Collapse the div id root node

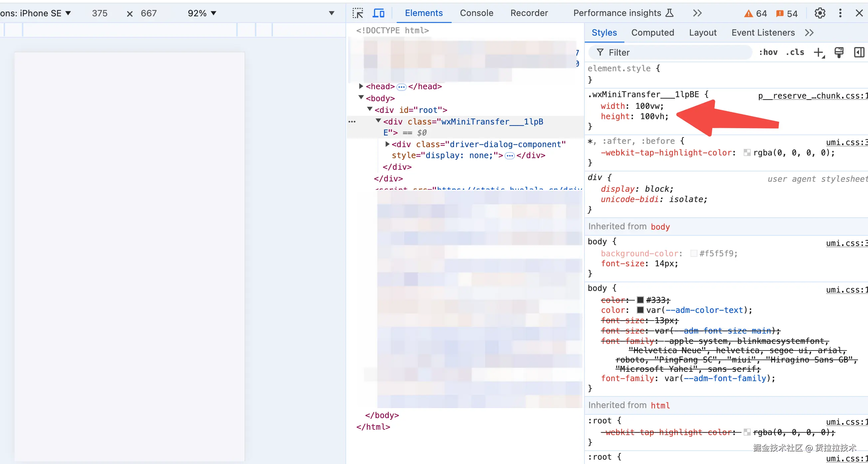(x=370, y=109)
